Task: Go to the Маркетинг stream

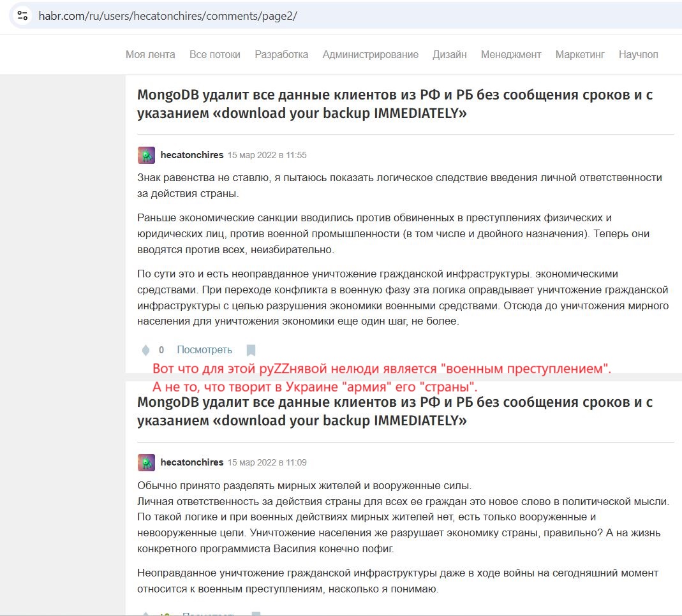Action: [x=580, y=55]
